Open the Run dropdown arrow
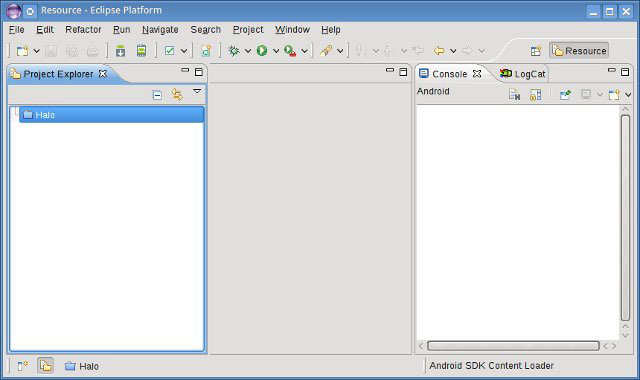 point(276,51)
